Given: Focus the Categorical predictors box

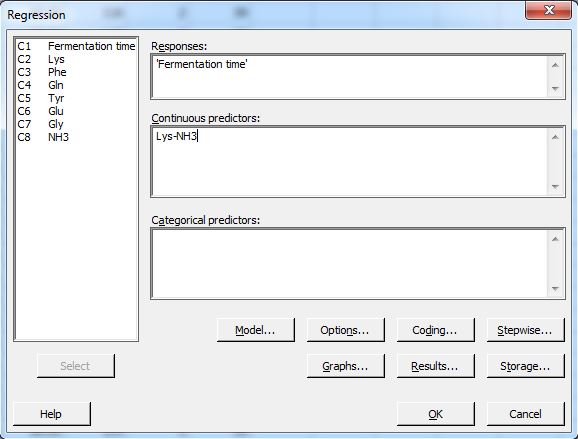Looking at the screenshot, I should [350, 263].
